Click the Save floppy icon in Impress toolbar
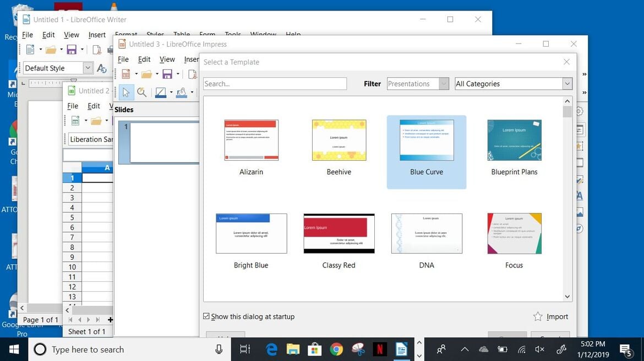The height and width of the screenshot is (361, 644). coord(167,74)
